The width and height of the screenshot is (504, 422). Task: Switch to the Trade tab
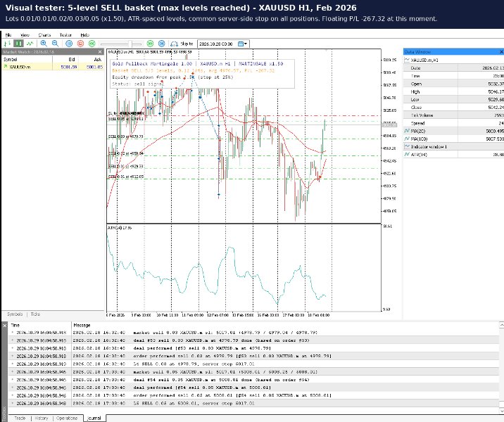click(20, 418)
